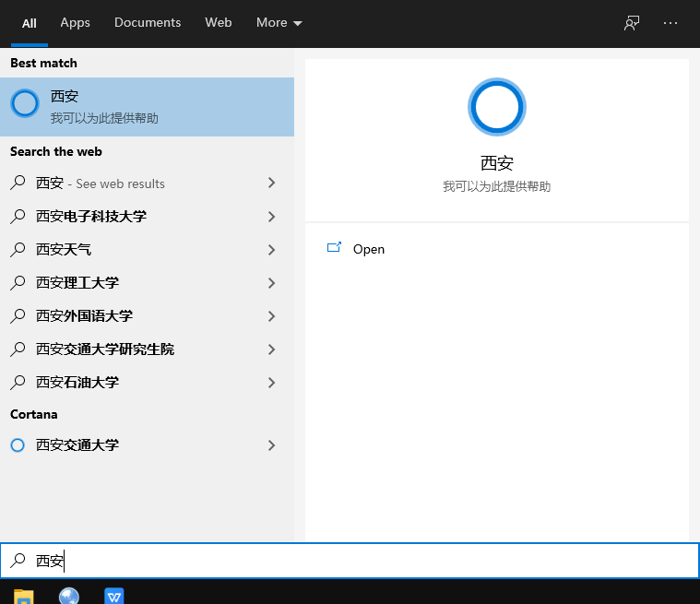Click Open to launch the Cortana result

tap(368, 249)
